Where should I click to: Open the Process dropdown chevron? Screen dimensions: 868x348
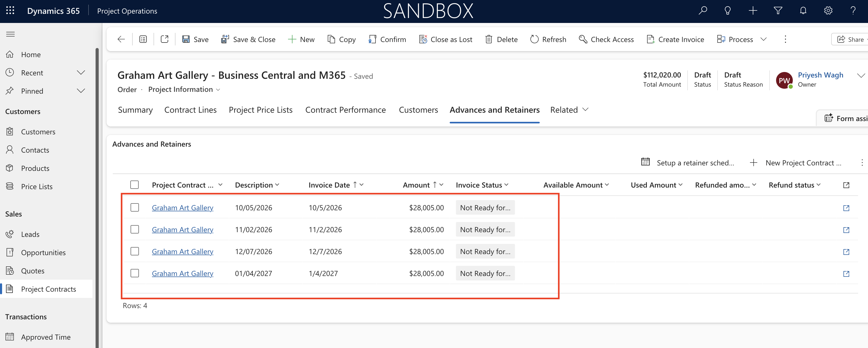tap(764, 39)
